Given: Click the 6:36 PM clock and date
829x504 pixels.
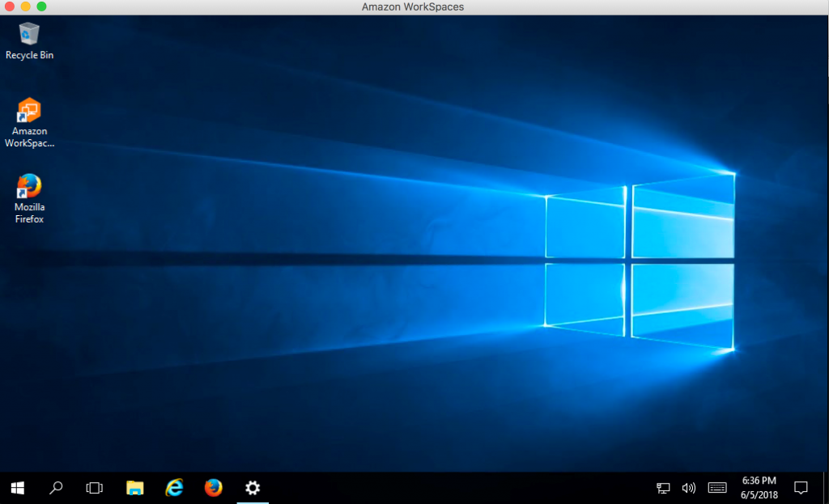Looking at the screenshot, I should 759,488.
